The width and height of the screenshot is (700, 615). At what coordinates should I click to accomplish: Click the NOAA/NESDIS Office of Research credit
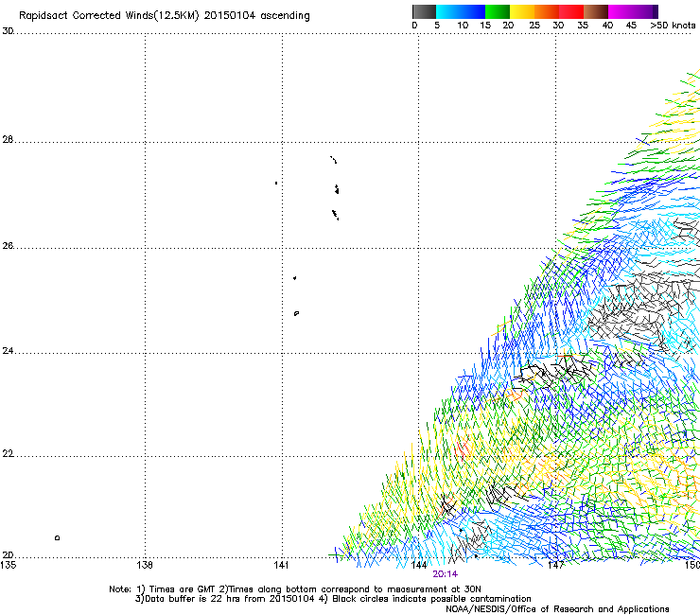557,609
